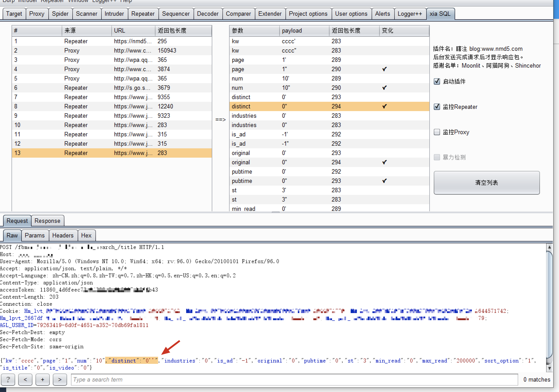559x392 pixels.
Task: Open the Comparer tab
Action: point(238,14)
